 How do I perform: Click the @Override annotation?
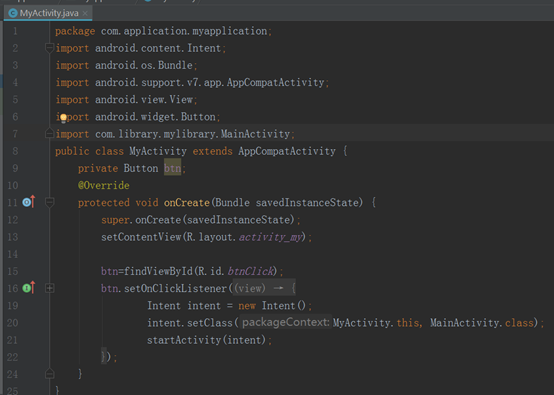click(x=104, y=185)
